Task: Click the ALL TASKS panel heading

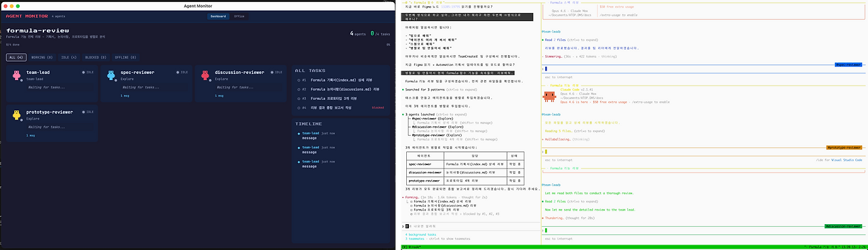Action: click(310, 70)
